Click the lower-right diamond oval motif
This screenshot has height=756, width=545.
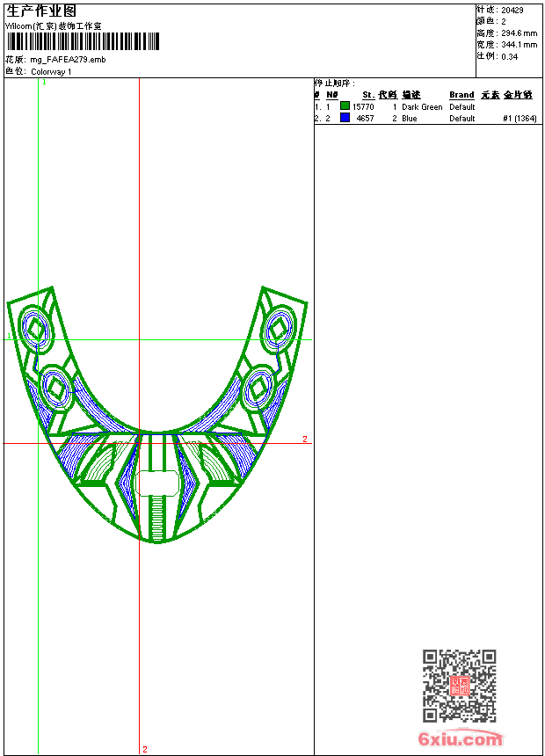click(x=259, y=387)
